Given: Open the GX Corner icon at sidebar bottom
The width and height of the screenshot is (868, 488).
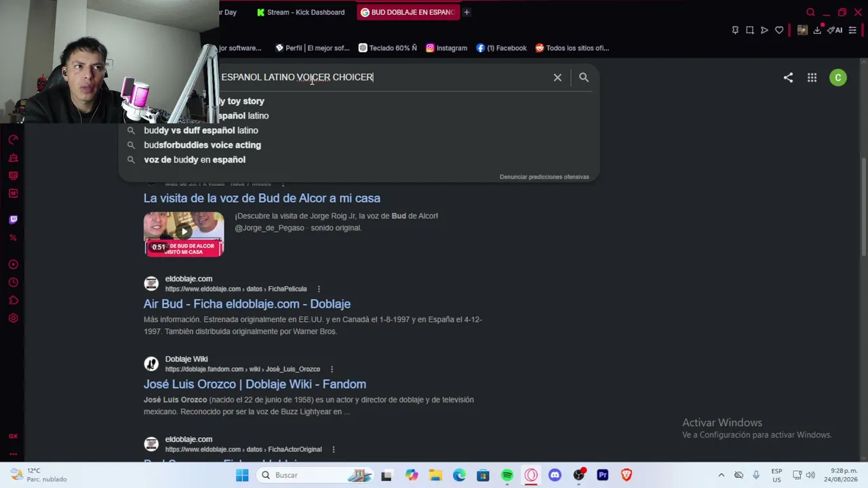Looking at the screenshot, I should pyautogui.click(x=13, y=436).
